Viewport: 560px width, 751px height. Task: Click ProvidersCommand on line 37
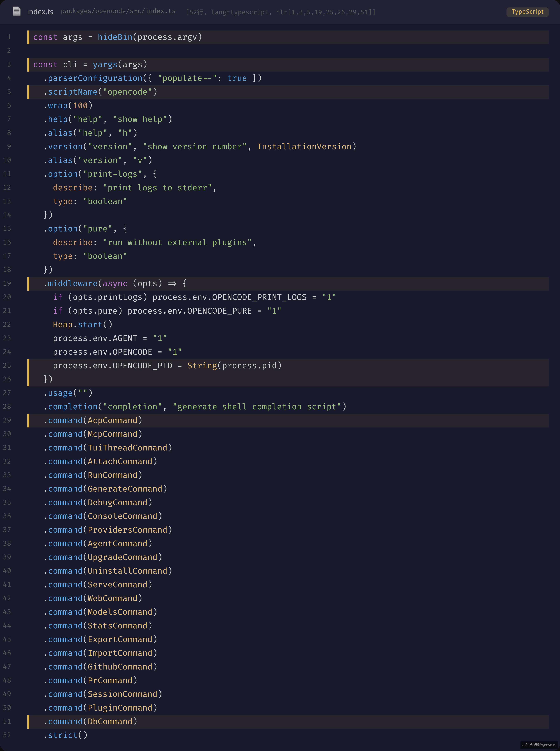pos(127,530)
